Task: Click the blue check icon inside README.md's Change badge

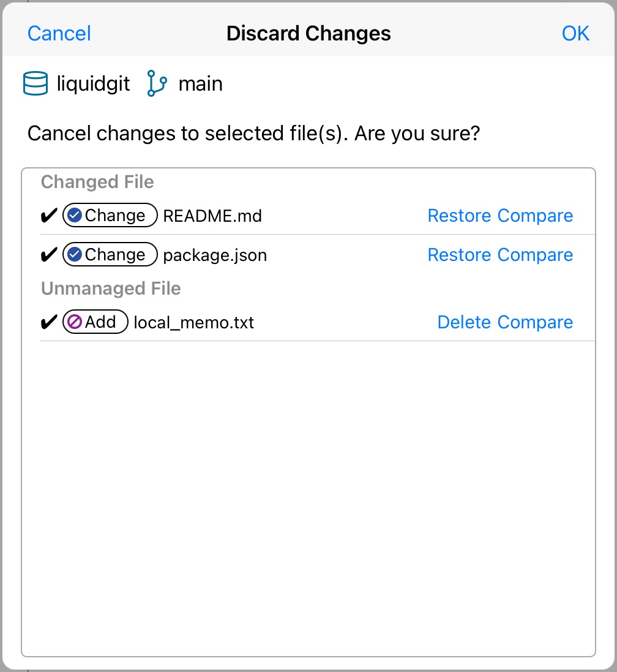Action: [76, 216]
